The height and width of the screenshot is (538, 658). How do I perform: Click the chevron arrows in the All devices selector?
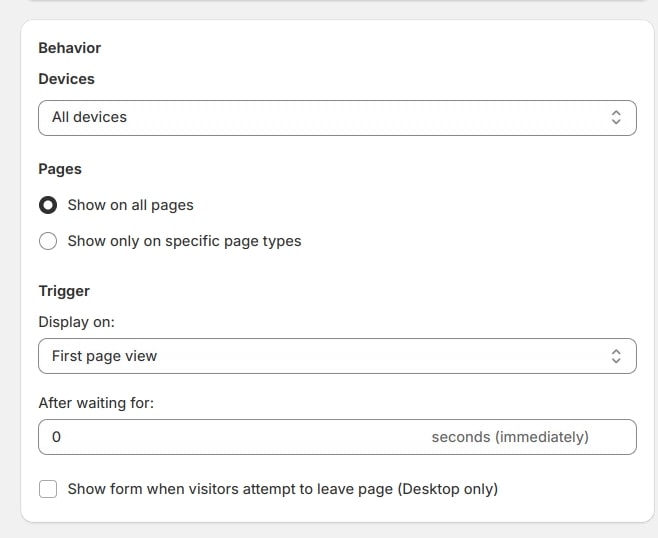[x=616, y=117]
